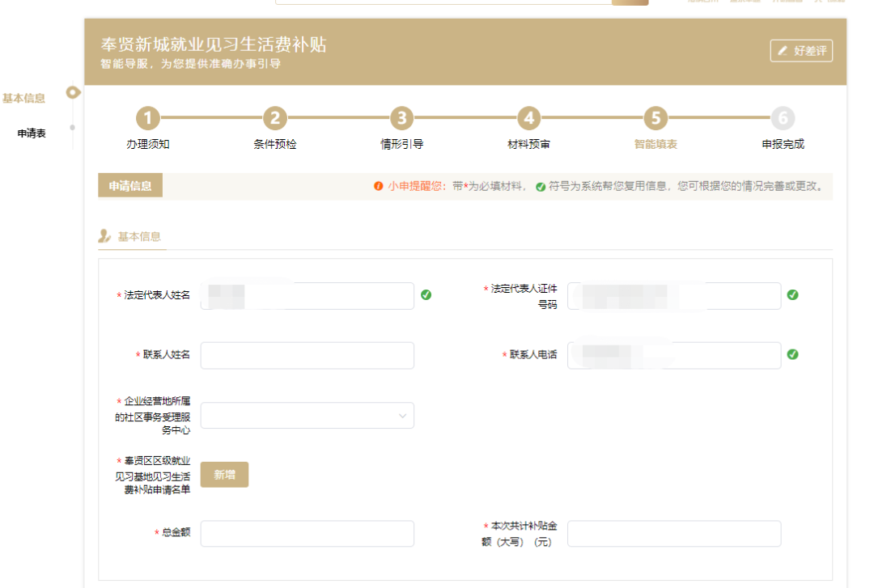The image size is (874, 588).
Task: Click highlighted step 5 智能填表
Action: coord(655,118)
